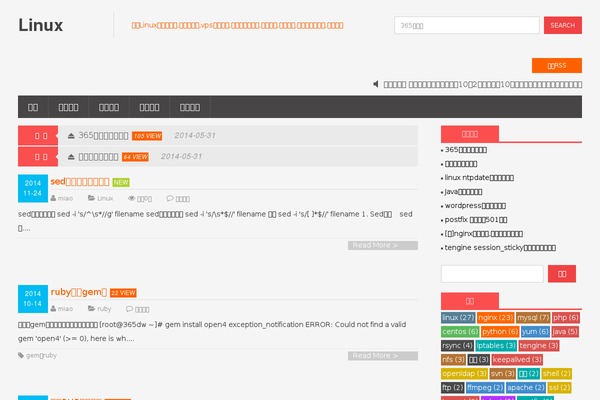Select the rsync (4) tag
600x400 pixels.
coord(457,346)
